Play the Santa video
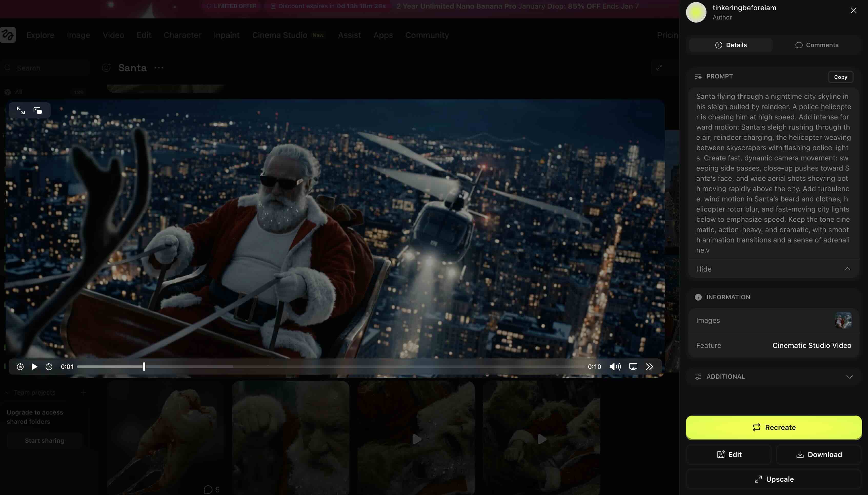Screen dimensions: 868x495 pos(34,366)
